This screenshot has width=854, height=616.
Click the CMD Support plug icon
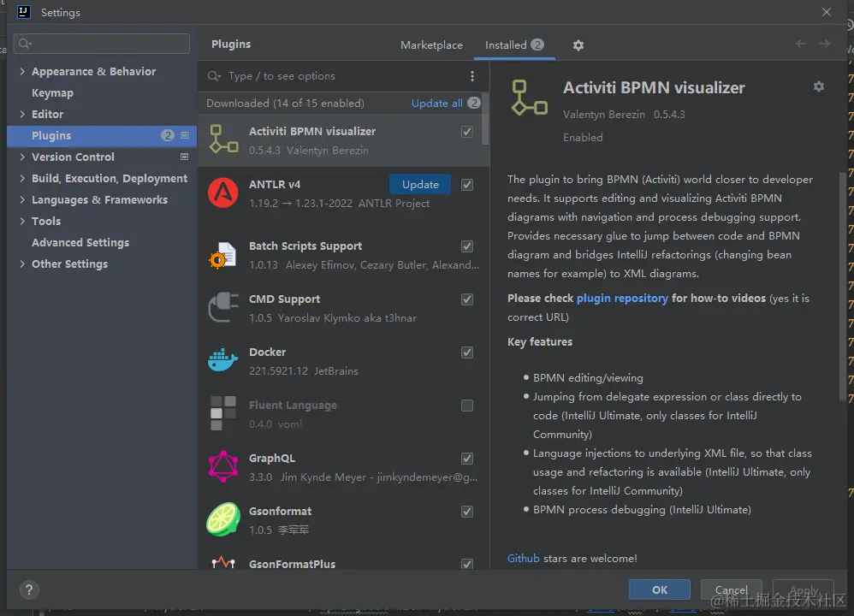[x=223, y=307]
